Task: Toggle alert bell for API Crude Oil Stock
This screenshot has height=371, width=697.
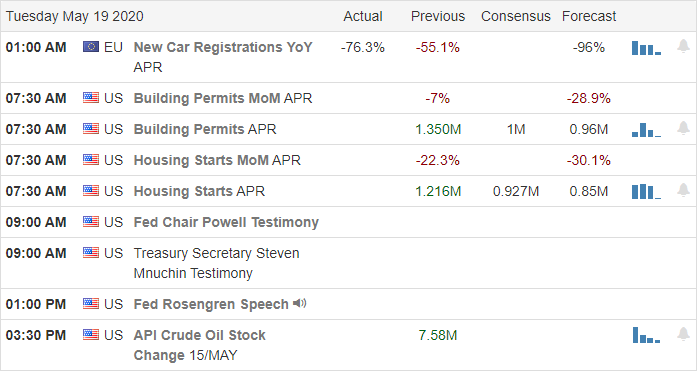Action: [683, 334]
